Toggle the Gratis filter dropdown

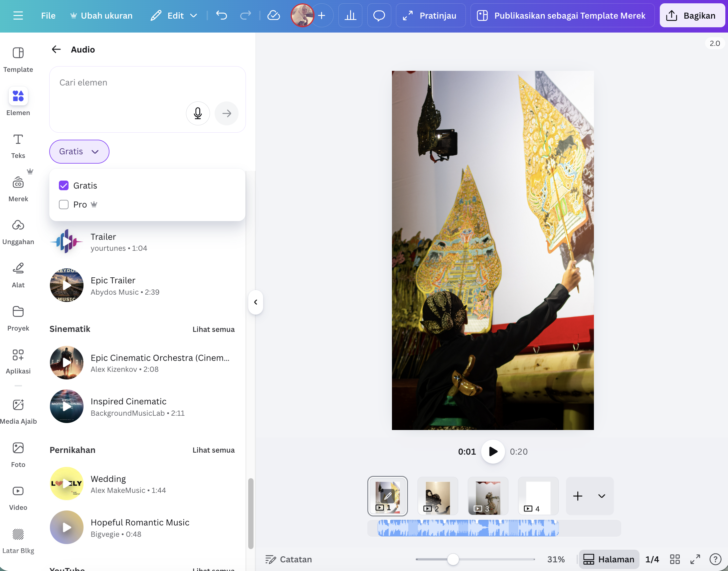point(79,151)
